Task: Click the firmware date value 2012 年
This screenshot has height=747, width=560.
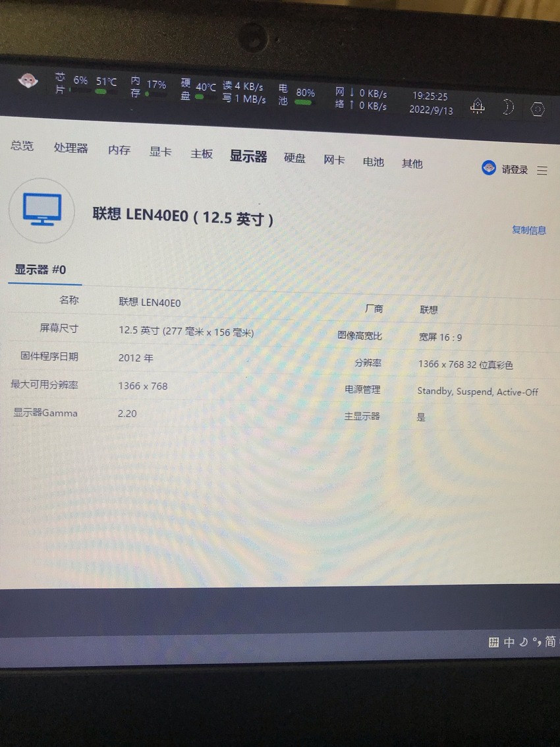Action: (136, 358)
